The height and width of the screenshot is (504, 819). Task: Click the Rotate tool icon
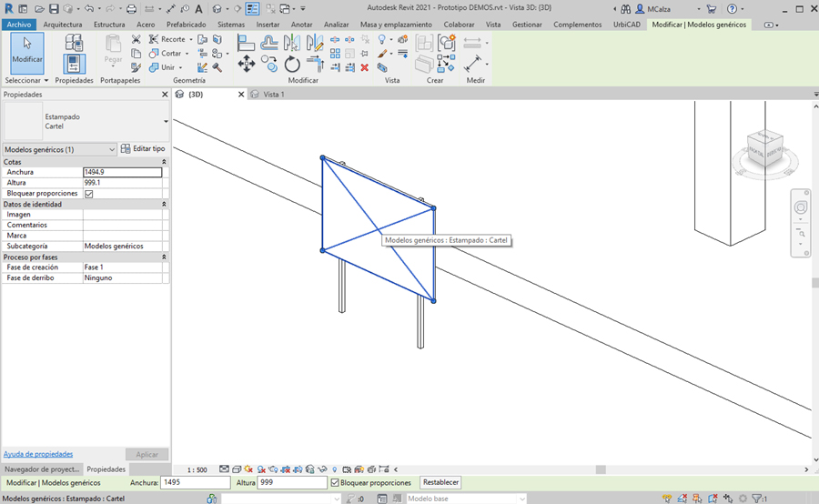292,64
